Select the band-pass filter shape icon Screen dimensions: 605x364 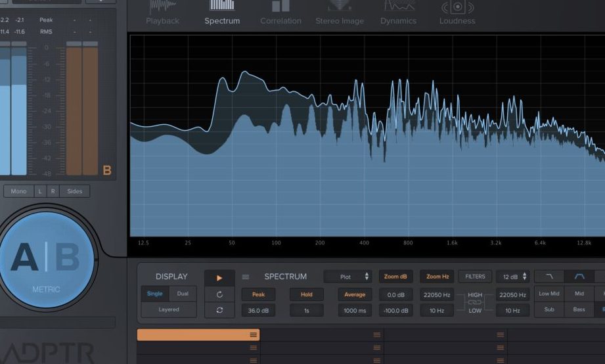click(579, 277)
